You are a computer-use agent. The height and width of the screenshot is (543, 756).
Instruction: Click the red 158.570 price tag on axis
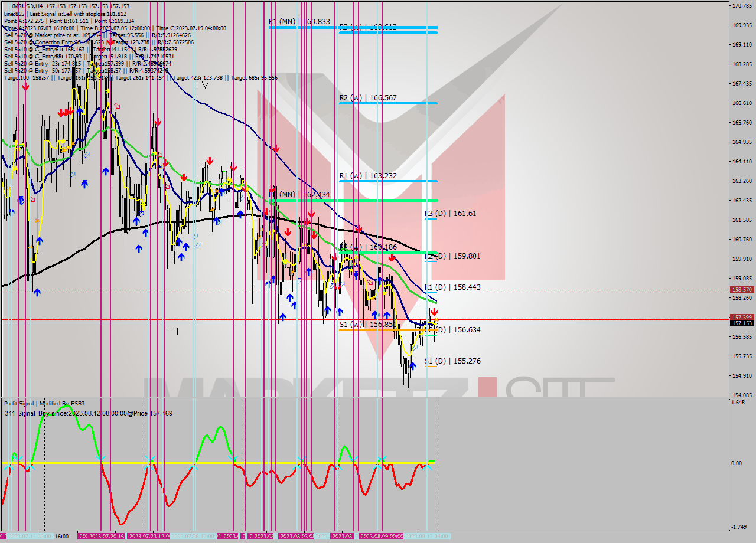tap(742, 290)
